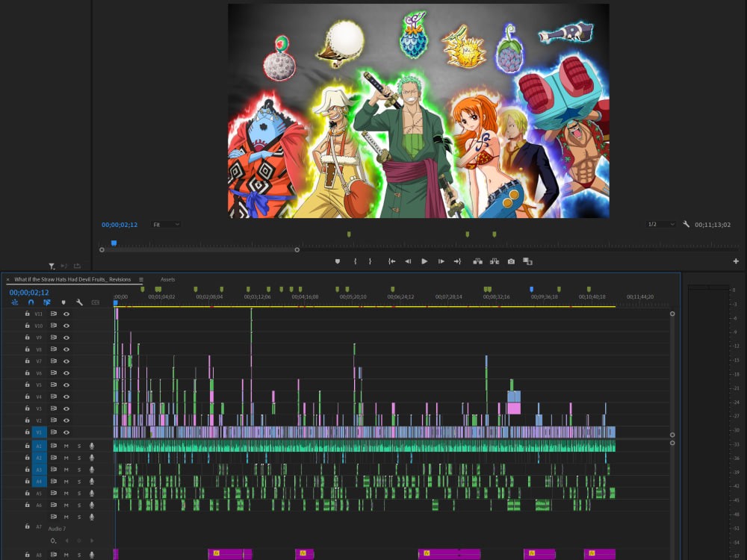Click the Lift icon in the Program Monitor
The image size is (747, 560).
pos(478,261)
